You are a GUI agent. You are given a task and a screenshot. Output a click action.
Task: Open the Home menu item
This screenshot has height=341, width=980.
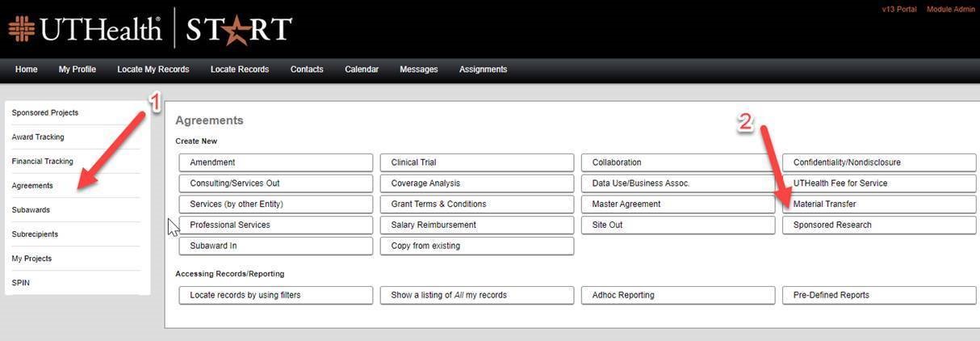(x=27, y=69)
